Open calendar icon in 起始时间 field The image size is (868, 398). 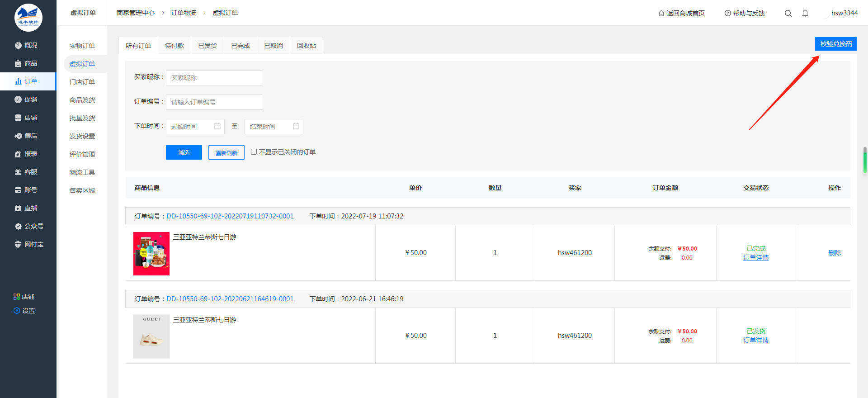tap(217, 126)
